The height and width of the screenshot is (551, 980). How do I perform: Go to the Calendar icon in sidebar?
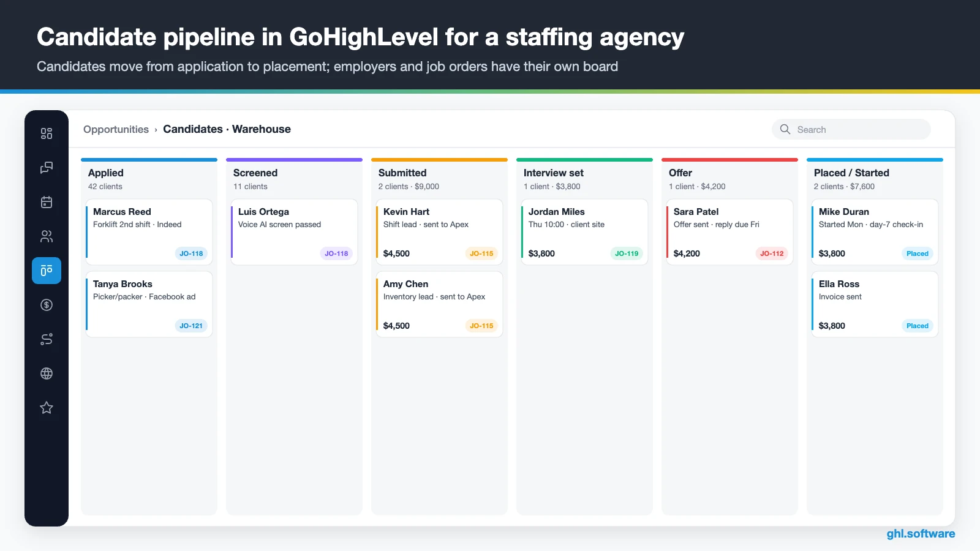(47, 202)
